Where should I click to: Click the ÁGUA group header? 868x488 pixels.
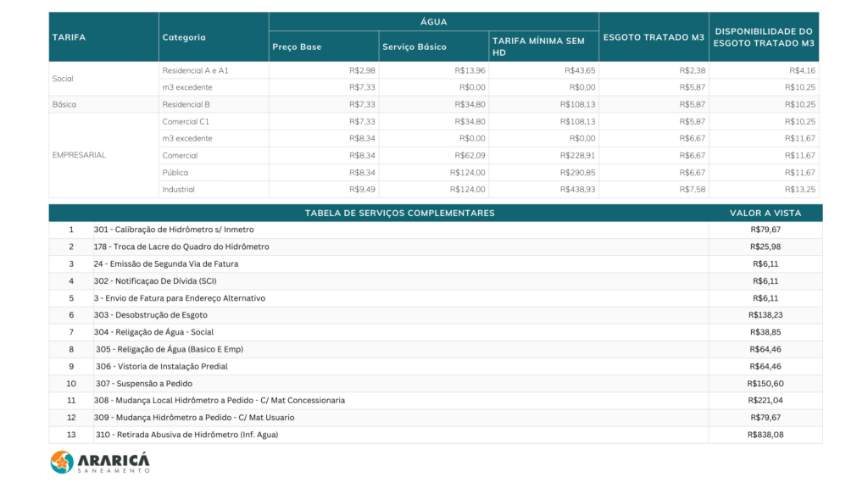(433, 22)
